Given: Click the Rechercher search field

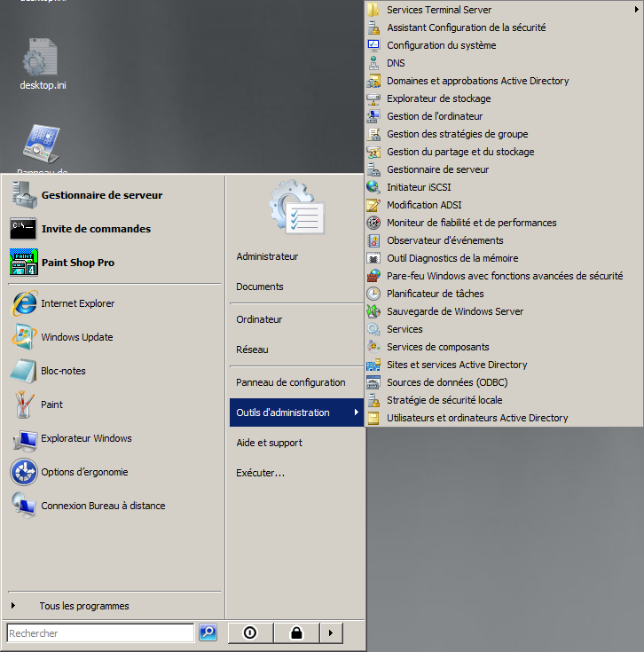Looking at the screenshot, I should 99,633.
